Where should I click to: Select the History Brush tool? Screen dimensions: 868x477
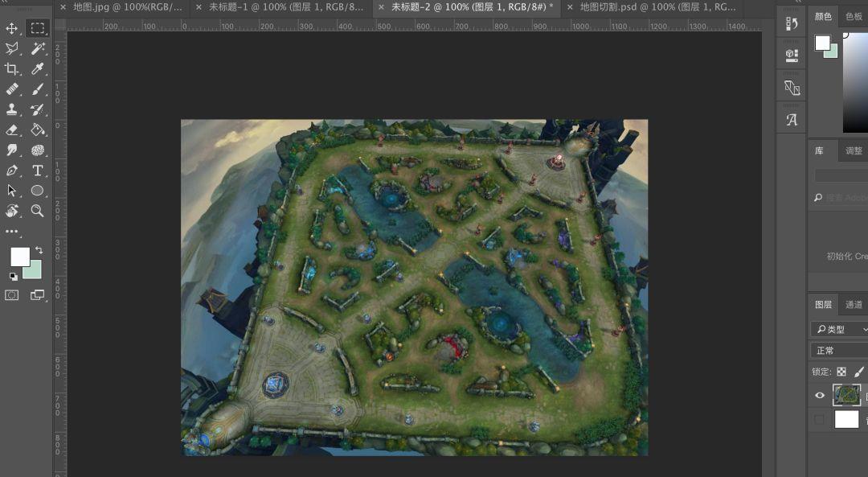pos(37,109)
